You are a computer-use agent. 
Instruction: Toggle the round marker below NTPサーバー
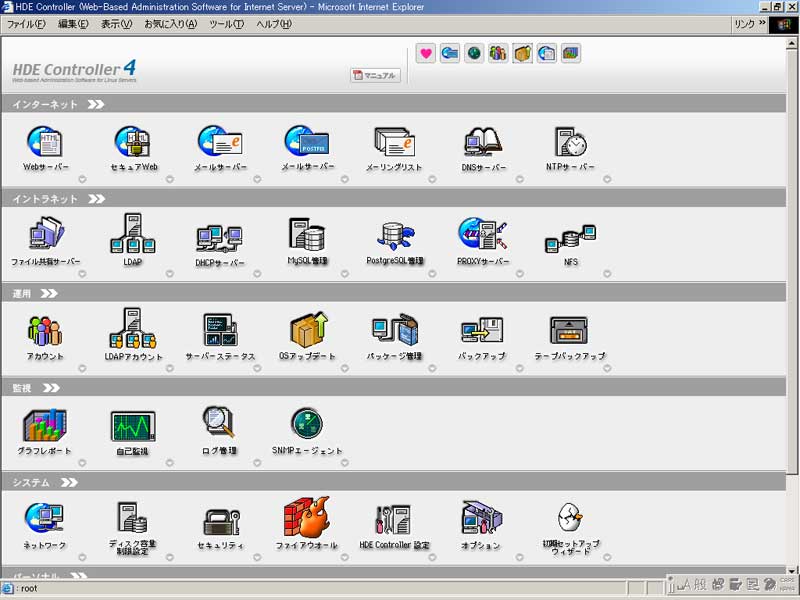click(607, 179)
